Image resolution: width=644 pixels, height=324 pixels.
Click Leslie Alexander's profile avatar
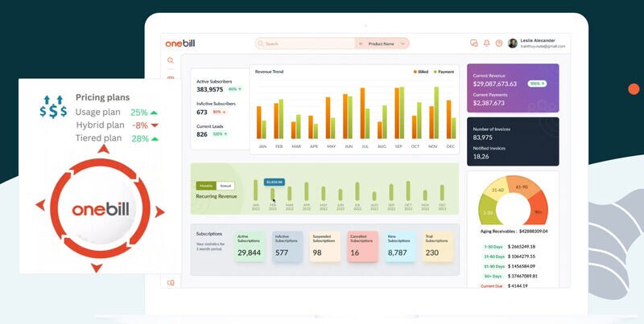pos(513,43)
